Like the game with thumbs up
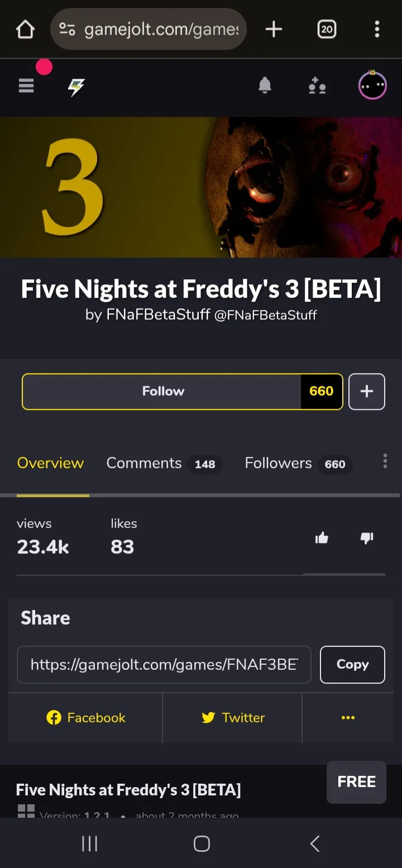Image resolution: width=402 pixels, height=868 pixels. [x=322, y=538]
